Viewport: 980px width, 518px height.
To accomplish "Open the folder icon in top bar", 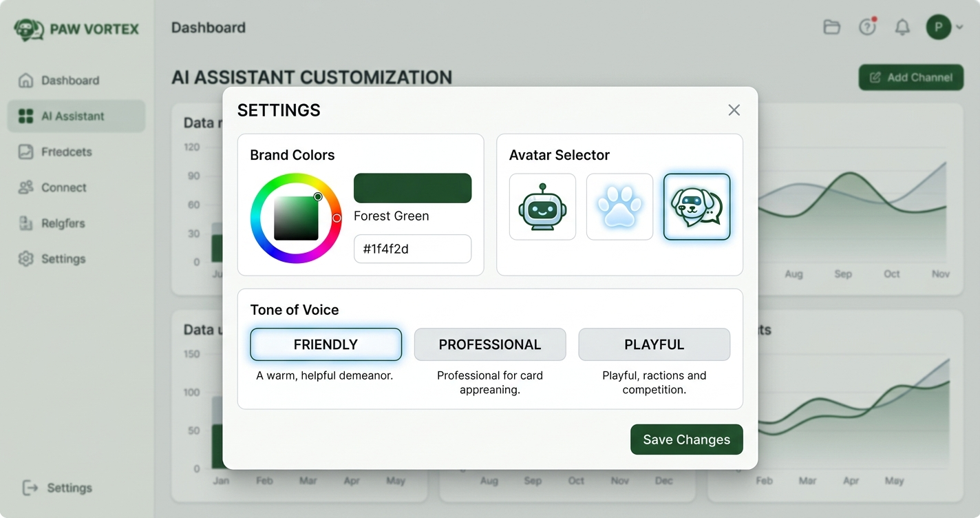I will point(832,28).
